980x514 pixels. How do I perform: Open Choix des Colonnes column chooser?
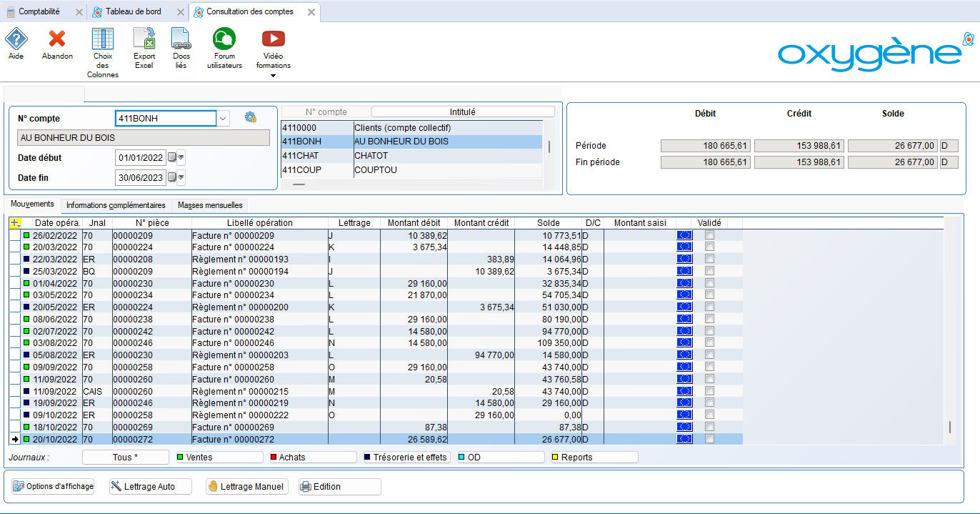point(103,39)
